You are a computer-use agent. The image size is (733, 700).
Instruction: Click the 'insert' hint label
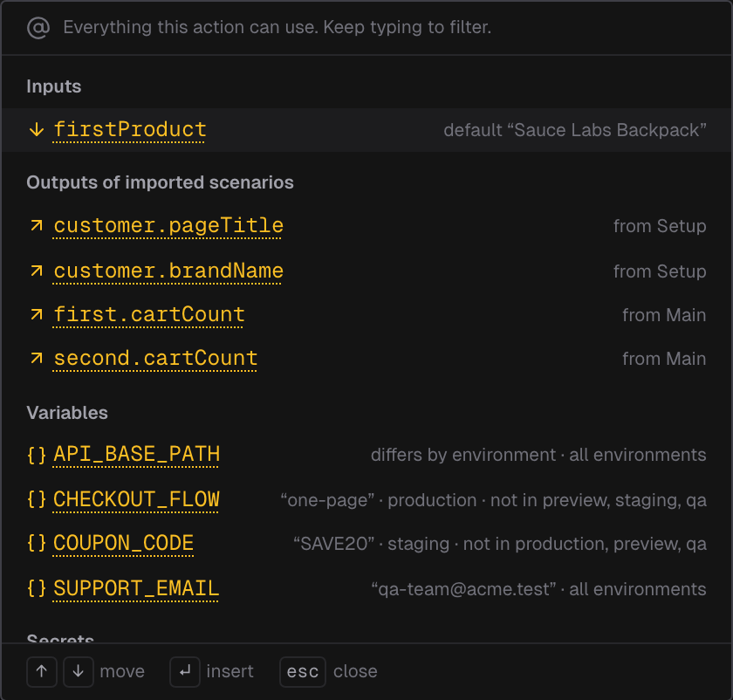(x=230, y=671)
